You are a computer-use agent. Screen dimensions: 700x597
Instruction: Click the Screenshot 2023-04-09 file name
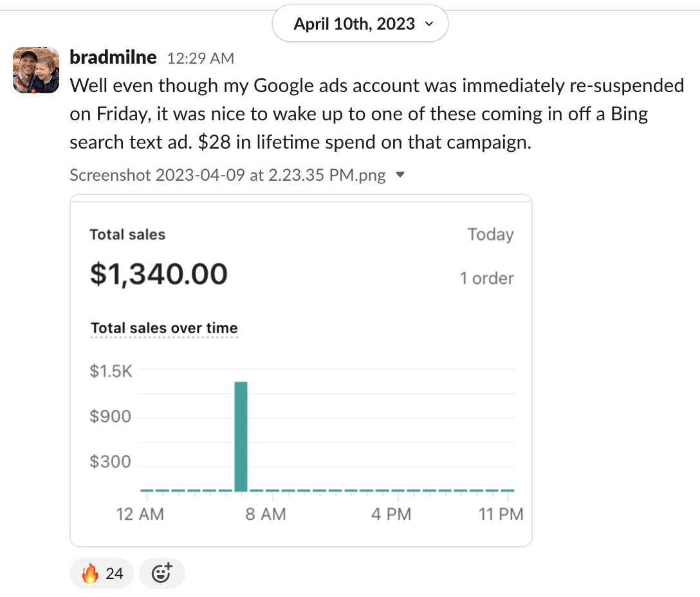pyautogui.click(x=227, y=175)
